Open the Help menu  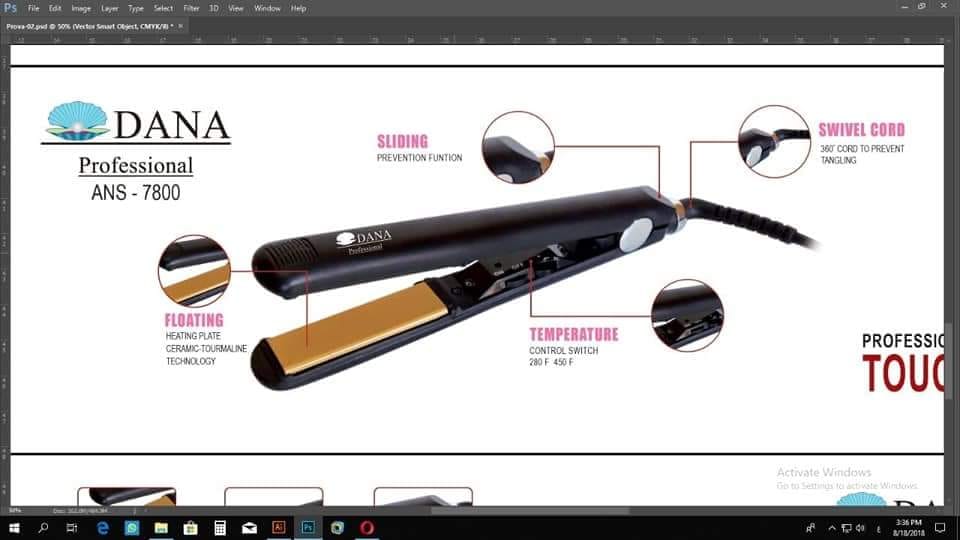298,9
